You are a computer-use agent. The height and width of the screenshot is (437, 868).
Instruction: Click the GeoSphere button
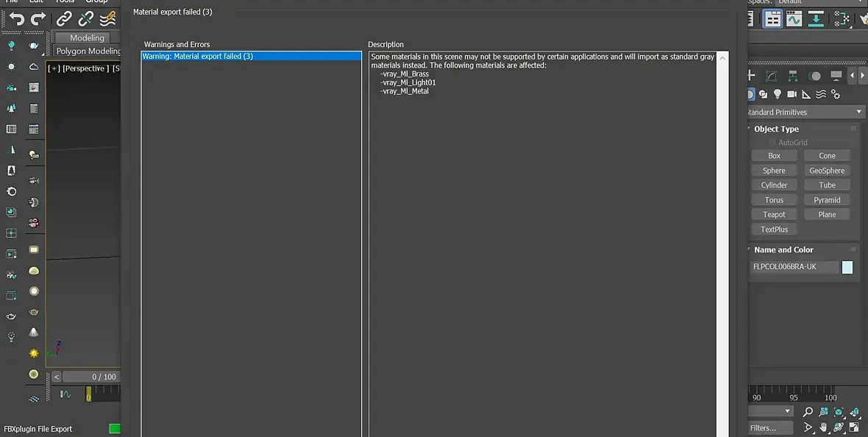click(x=827, y=171)
